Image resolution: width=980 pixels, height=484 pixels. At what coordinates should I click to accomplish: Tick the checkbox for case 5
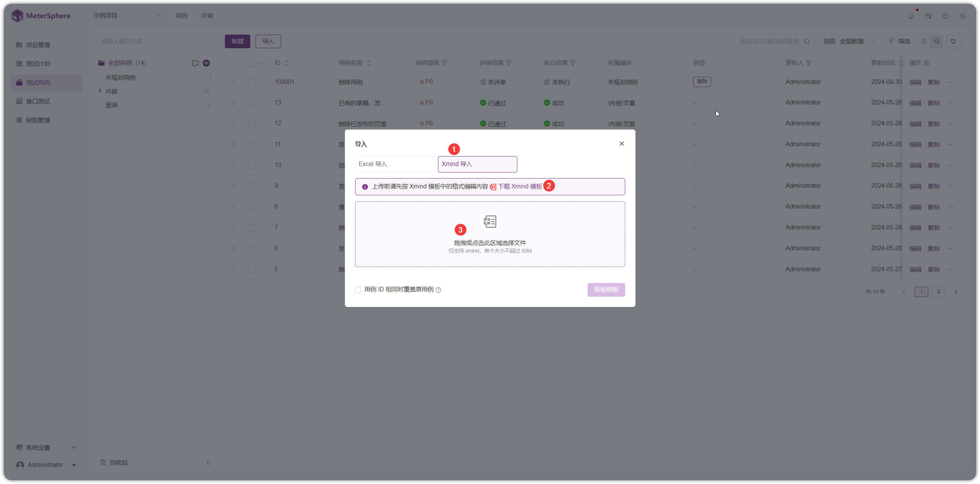point(251,269)
